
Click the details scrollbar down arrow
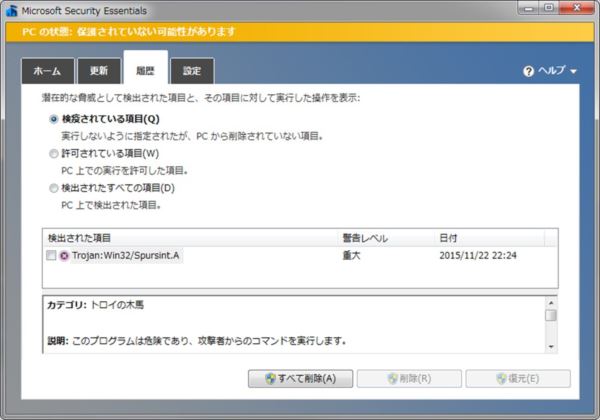(551, 347)
